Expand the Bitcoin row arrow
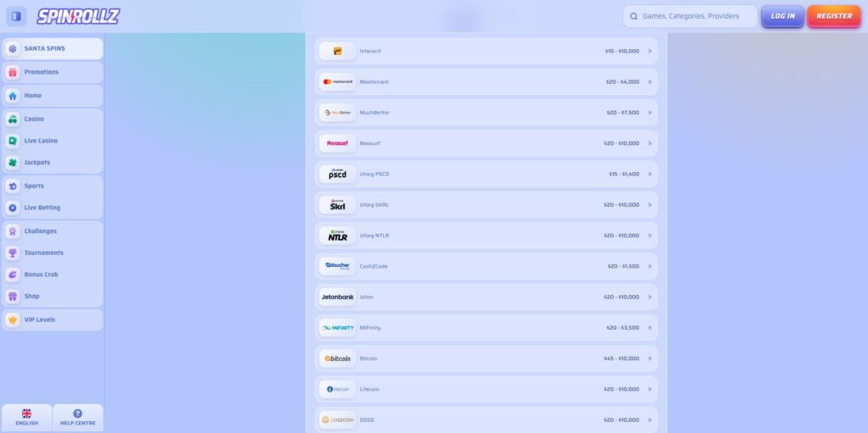868x433 pixels. [650, 358]
